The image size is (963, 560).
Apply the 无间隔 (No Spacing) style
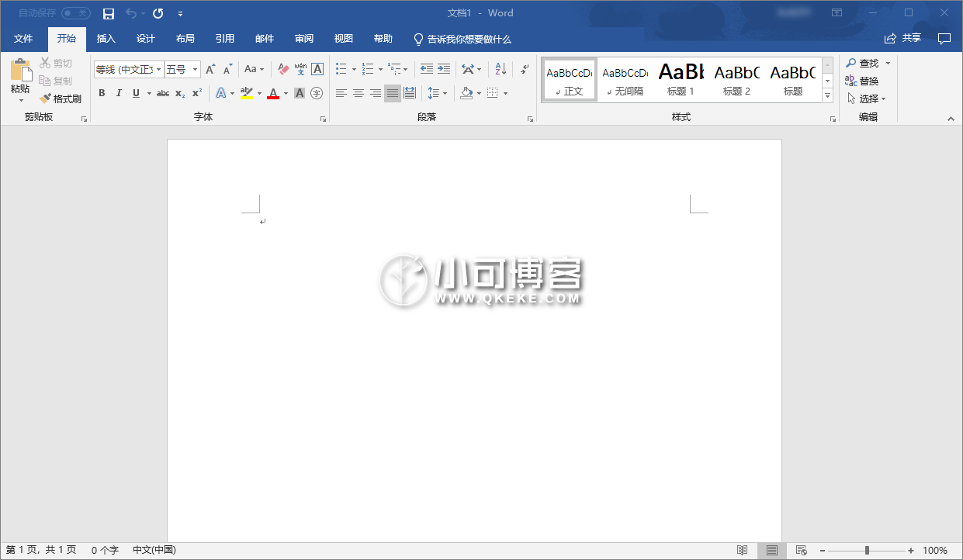[x=625, y=79]
